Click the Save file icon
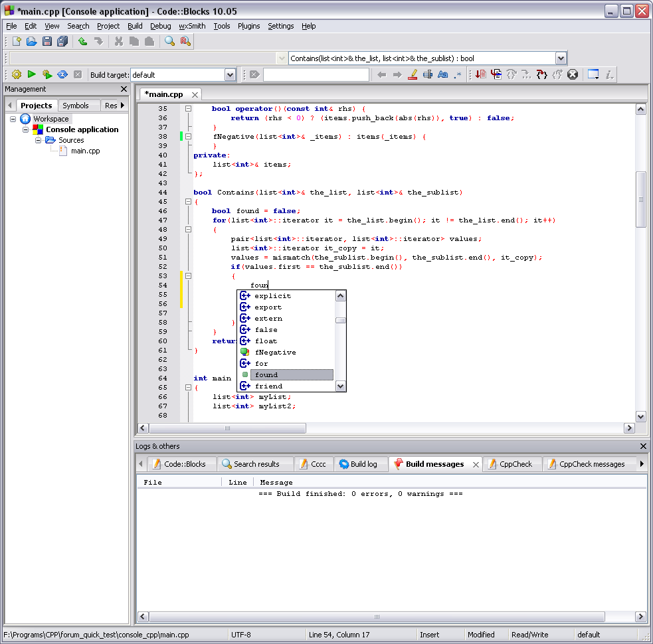 point(47,41)
